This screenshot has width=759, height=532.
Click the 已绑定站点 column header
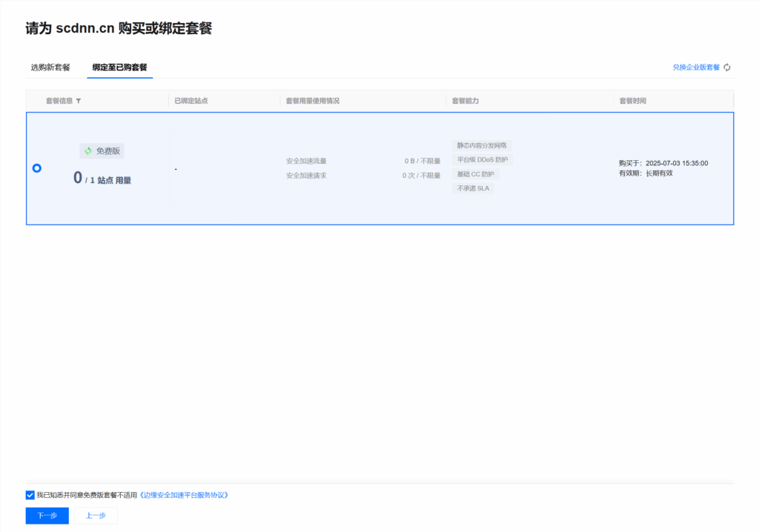(x=190, y=101)
